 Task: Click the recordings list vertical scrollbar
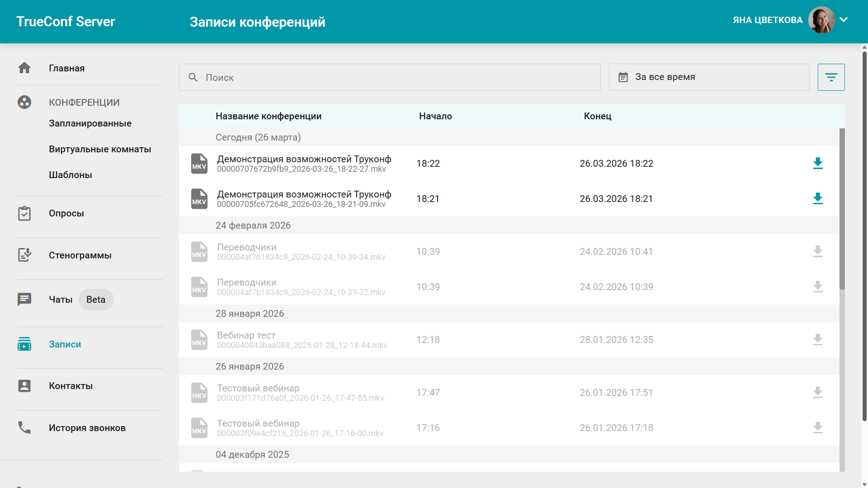point(842,208)
